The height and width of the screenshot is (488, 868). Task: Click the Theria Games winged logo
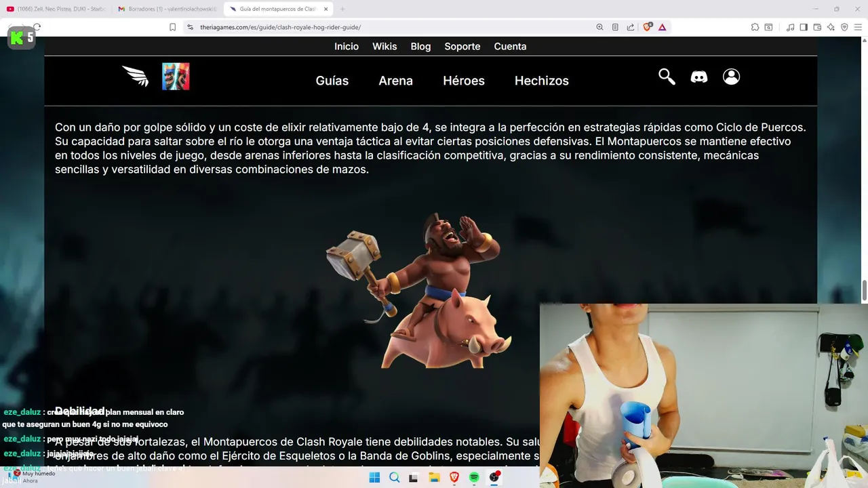(x=135, y=76)
